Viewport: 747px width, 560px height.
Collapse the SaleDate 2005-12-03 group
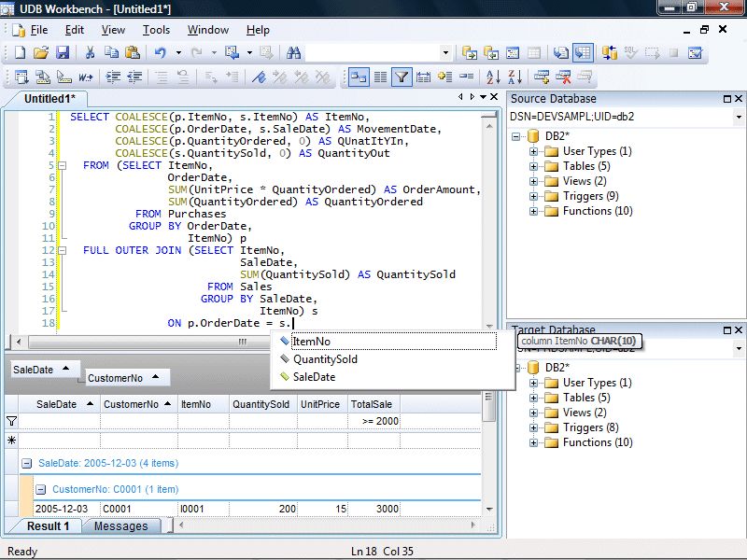(x=27, y=463)
